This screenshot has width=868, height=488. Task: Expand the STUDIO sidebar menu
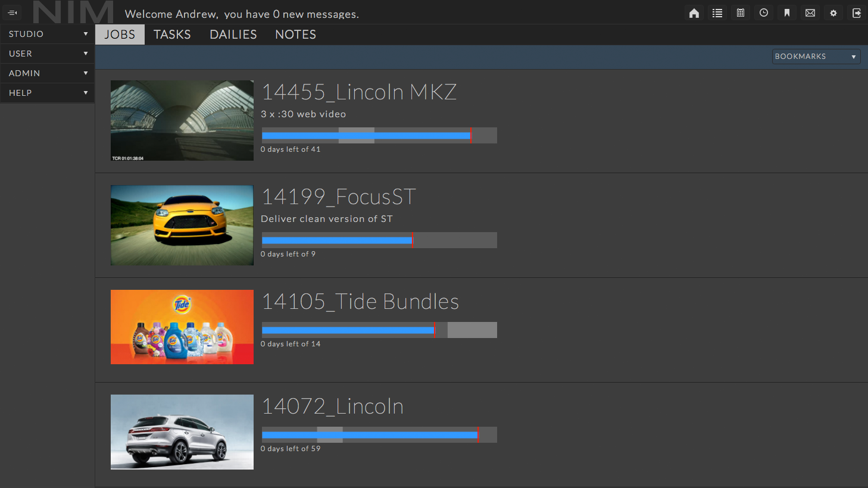pos(47,34)
